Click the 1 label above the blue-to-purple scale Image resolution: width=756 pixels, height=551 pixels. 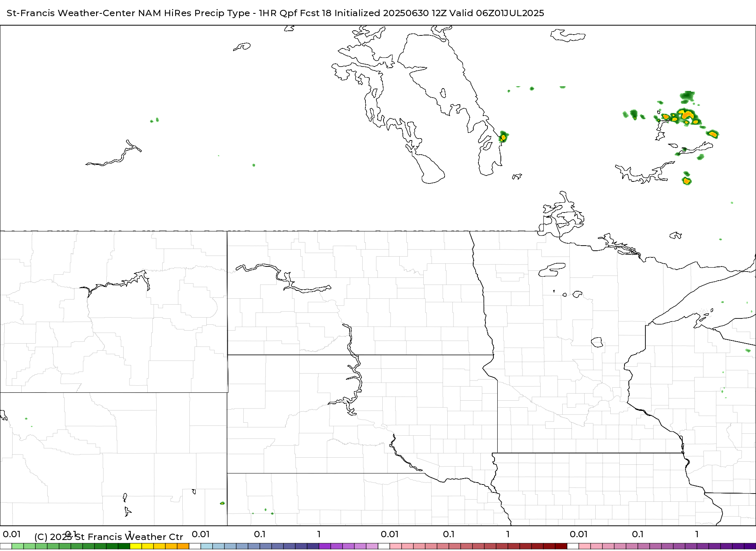point(319,534)
